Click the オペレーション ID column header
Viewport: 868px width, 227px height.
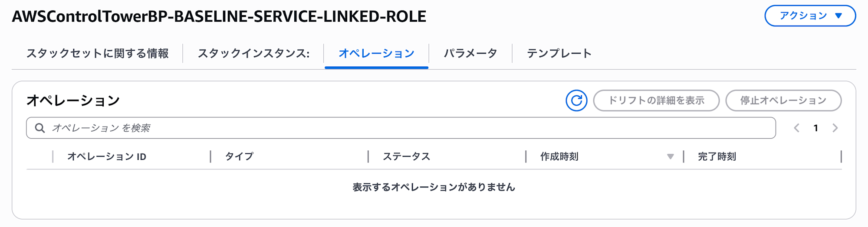(107, 157)
